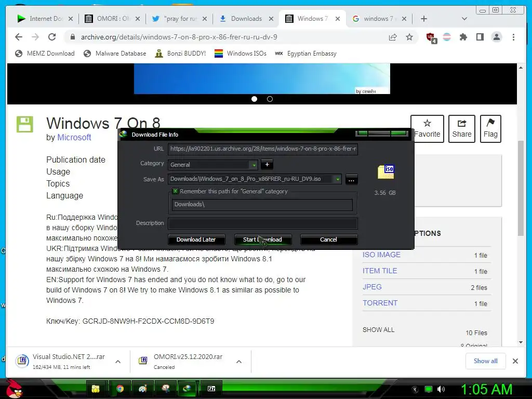Screen dimensions: 532x399
Task: Go back to the previous page
Action: point(19,37)
